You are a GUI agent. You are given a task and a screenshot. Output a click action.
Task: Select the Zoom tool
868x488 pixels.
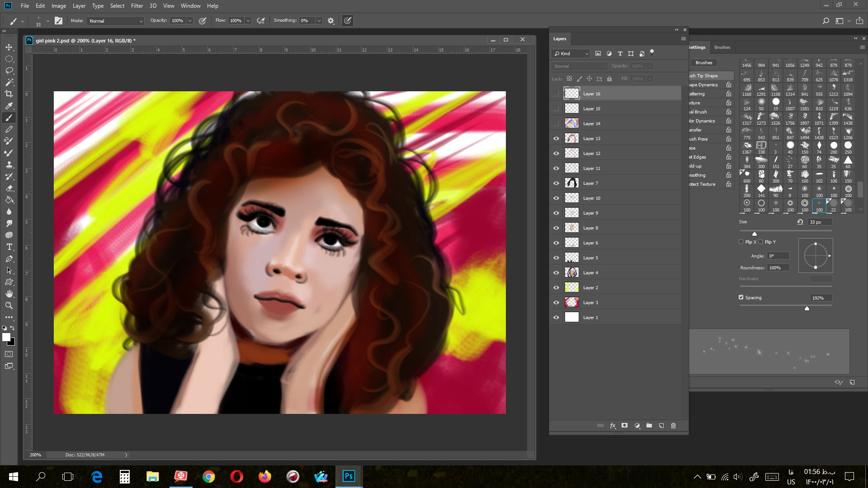(x=9, y=305)
